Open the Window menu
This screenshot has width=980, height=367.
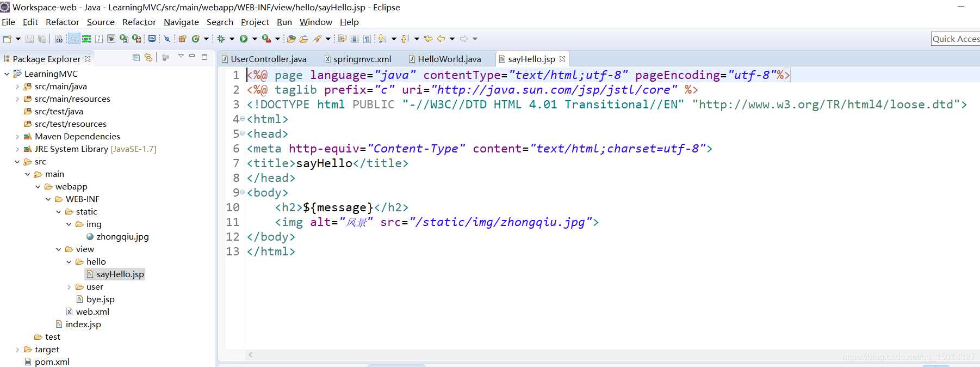(x=315, y=22)
